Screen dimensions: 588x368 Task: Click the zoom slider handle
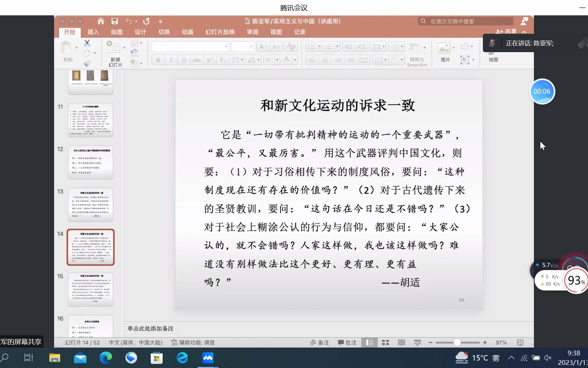tap(457, 342)
